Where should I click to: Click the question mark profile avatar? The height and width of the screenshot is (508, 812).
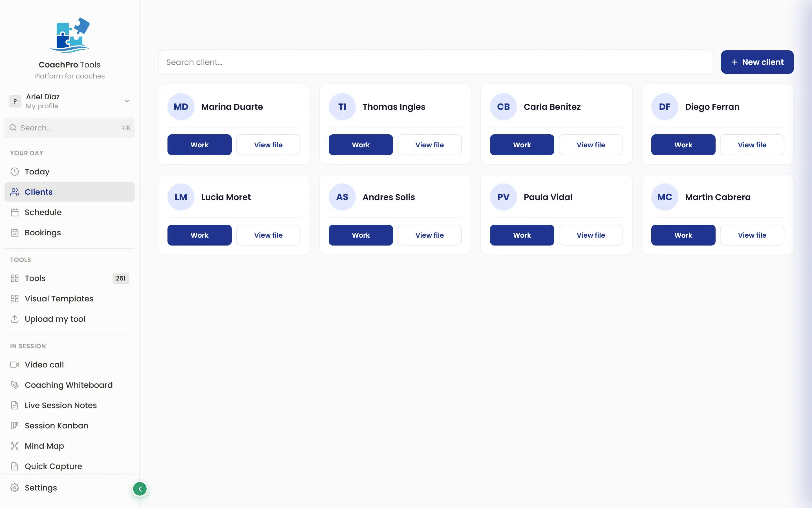click(x=15, y=101)
